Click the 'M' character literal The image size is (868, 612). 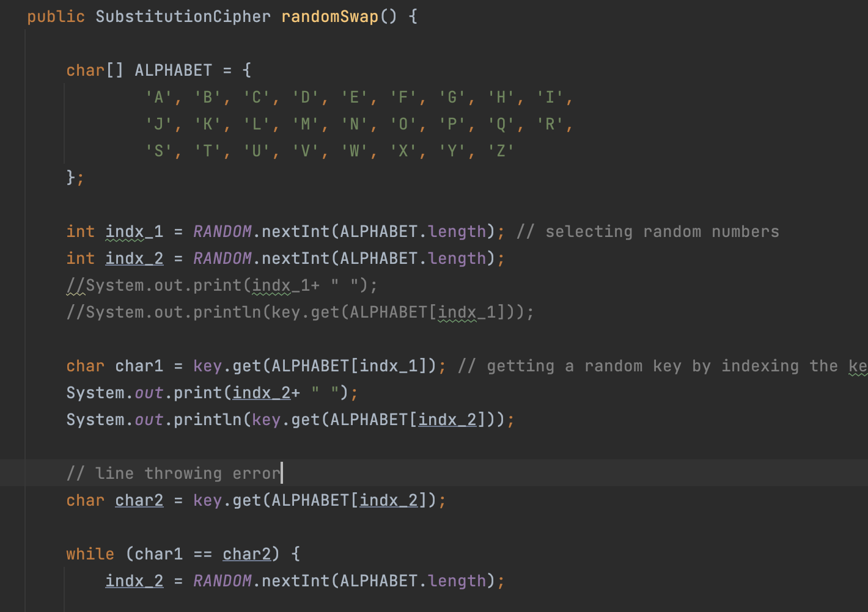(x=306, y=125)
